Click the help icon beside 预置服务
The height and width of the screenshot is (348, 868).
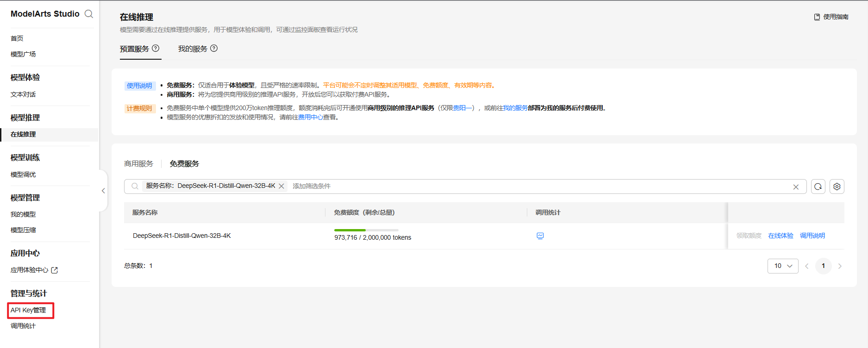(156, 48)
